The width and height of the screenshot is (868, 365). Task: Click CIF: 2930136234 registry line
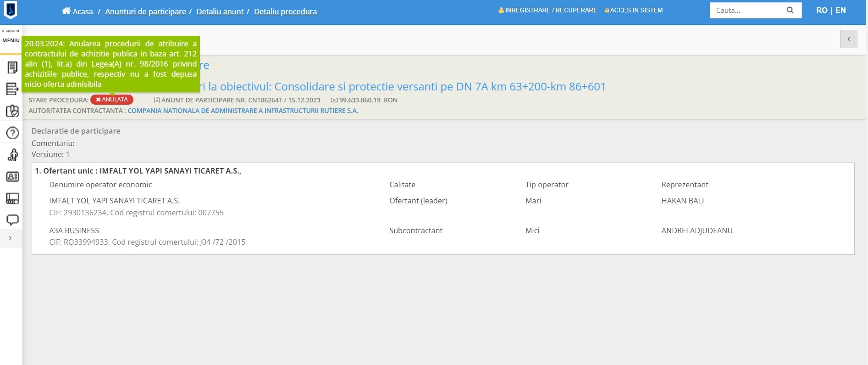click(x=136, y=213)
